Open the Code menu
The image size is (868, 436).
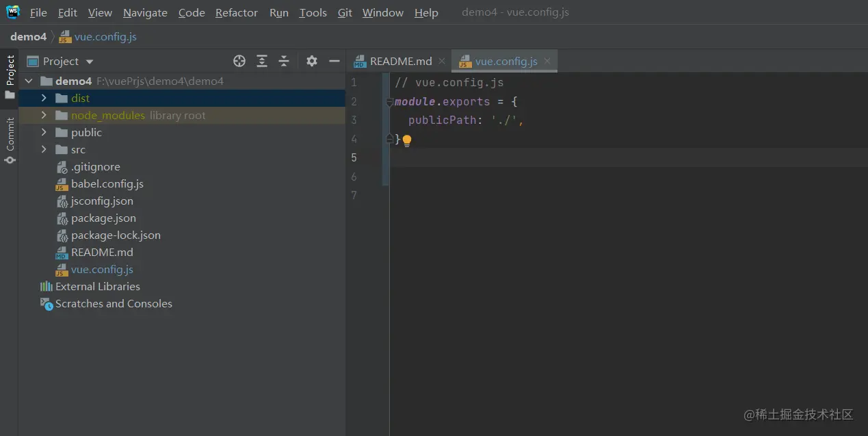click(192, 12)
